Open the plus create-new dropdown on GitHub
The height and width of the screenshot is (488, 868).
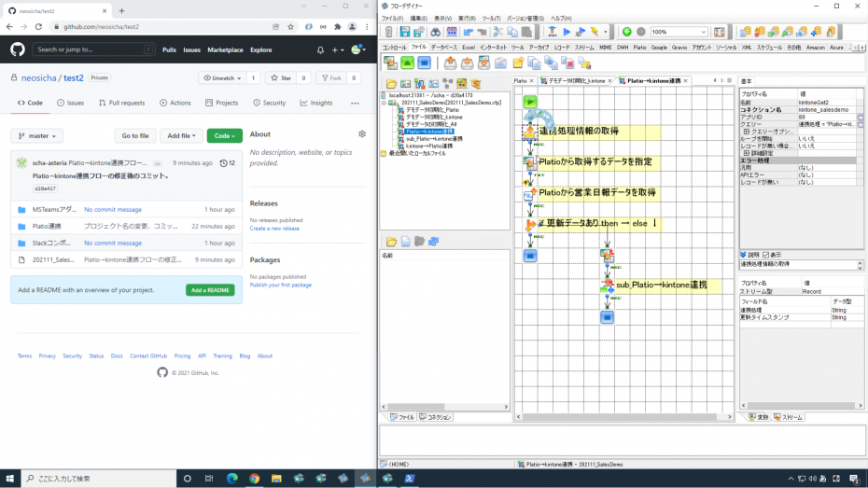point(338,49)
